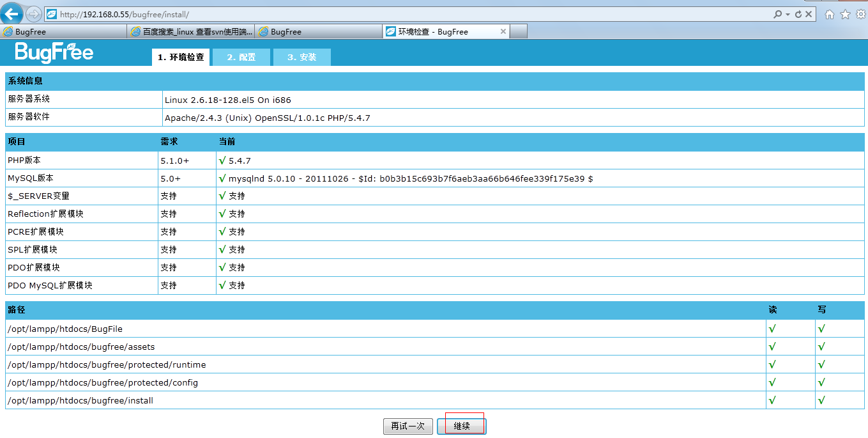Click the 服务器软件 label
This screenshot has width=868, height=438.
(x=29, y=117)
